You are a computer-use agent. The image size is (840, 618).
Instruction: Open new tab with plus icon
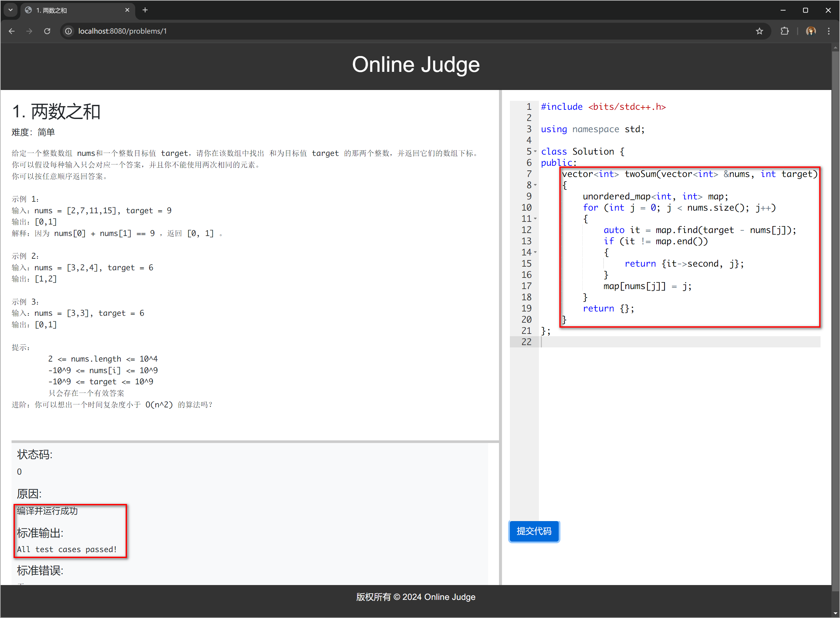pyautogui.click(x=145, y=10)
